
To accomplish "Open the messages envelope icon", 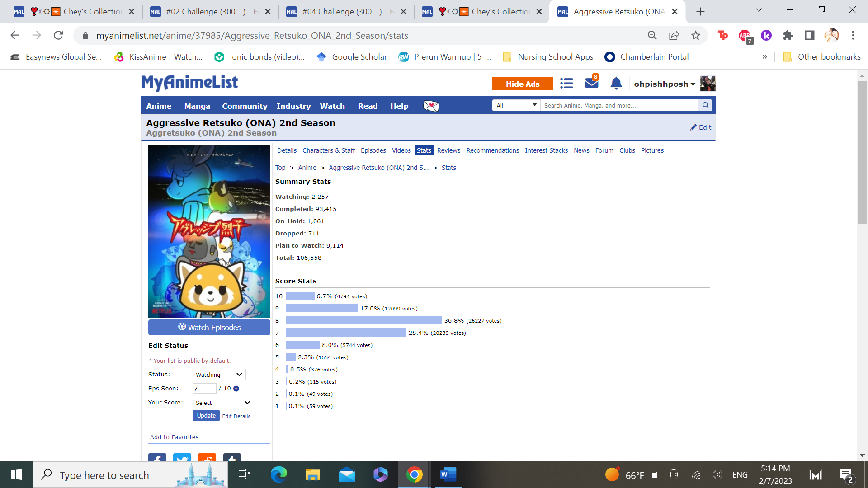I will (591, 83).
